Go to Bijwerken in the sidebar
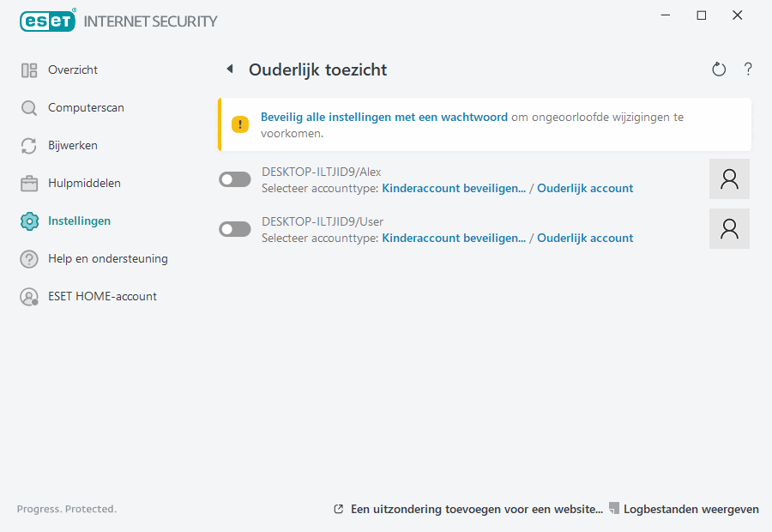Screen dimensions: 772x532 click(x=72, y=146)
